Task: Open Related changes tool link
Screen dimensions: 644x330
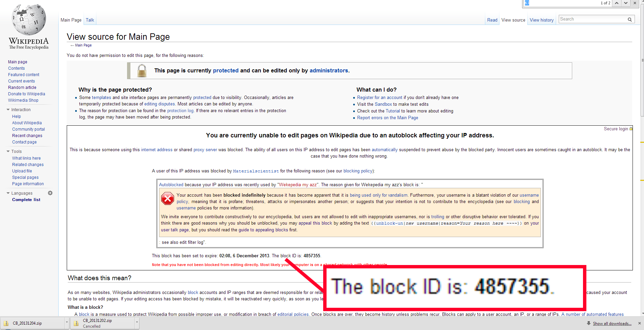Action: coord(28,165)
